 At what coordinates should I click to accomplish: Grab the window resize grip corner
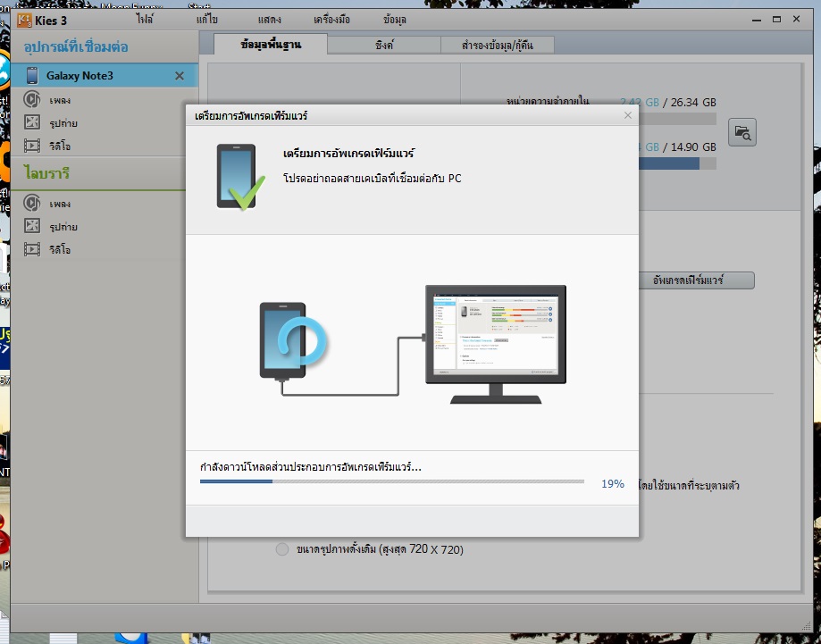(807, 626)
